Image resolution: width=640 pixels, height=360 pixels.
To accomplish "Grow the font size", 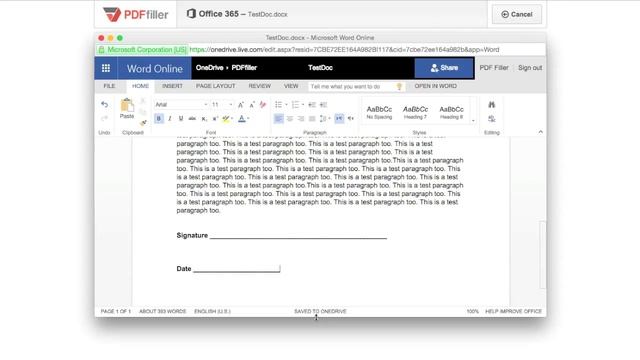I will pyautogui.click(x=241, y=105).
